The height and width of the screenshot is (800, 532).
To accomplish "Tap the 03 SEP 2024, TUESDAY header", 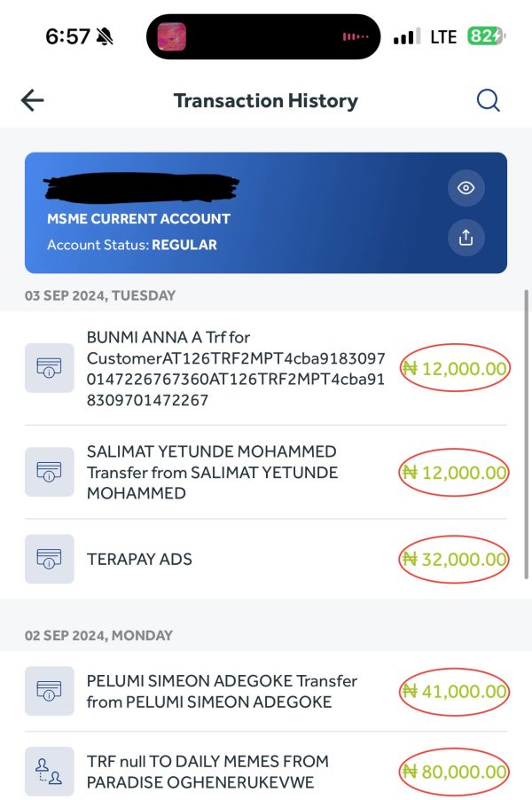I will pyautogui.click(x=100, y=295).
